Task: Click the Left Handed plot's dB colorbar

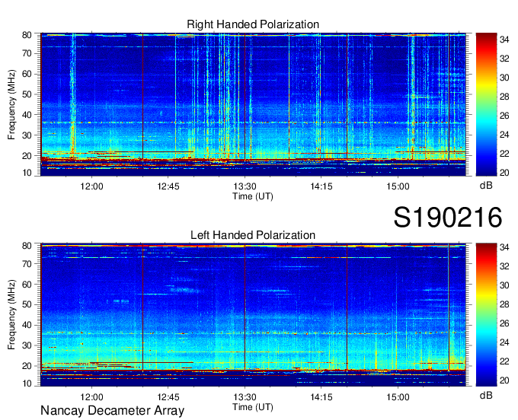Action: (486, 315)
